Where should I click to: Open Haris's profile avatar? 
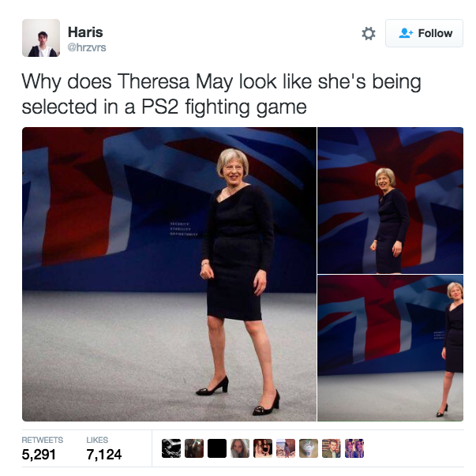tap(41, 38)
